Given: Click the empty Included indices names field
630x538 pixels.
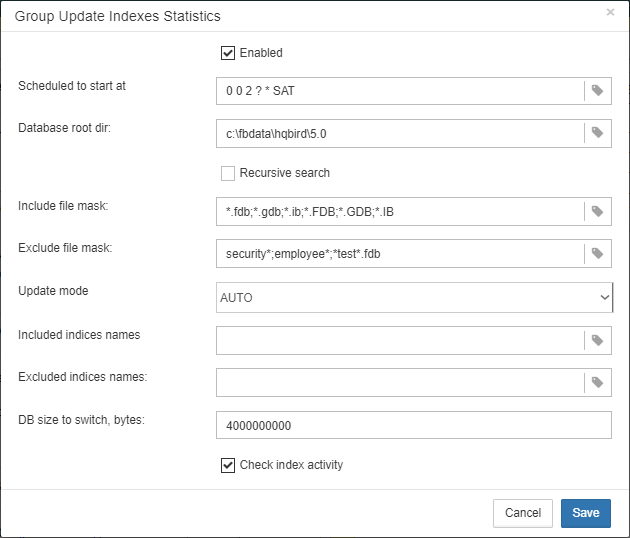Looking at the screenshot, I should 400,340.
